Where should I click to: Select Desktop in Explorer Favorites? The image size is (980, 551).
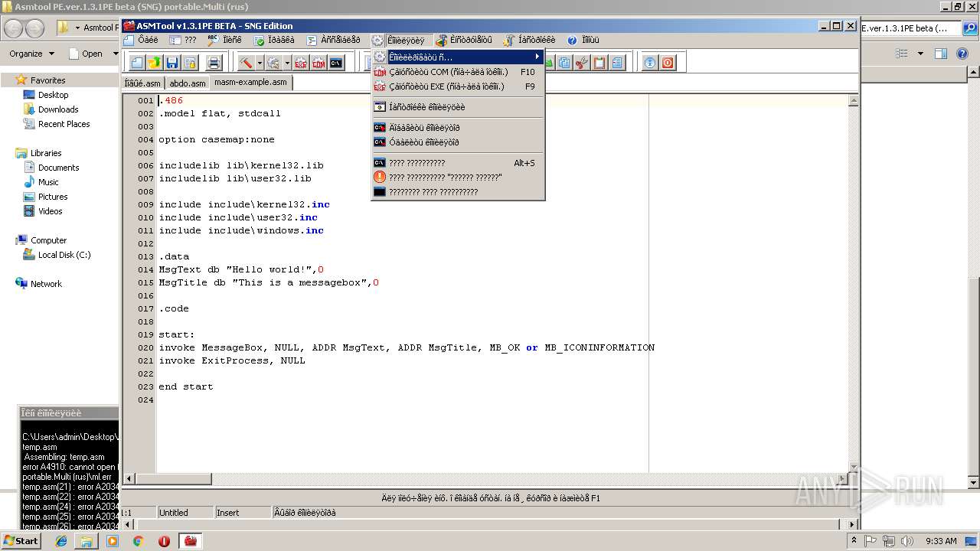coord(53,95)
